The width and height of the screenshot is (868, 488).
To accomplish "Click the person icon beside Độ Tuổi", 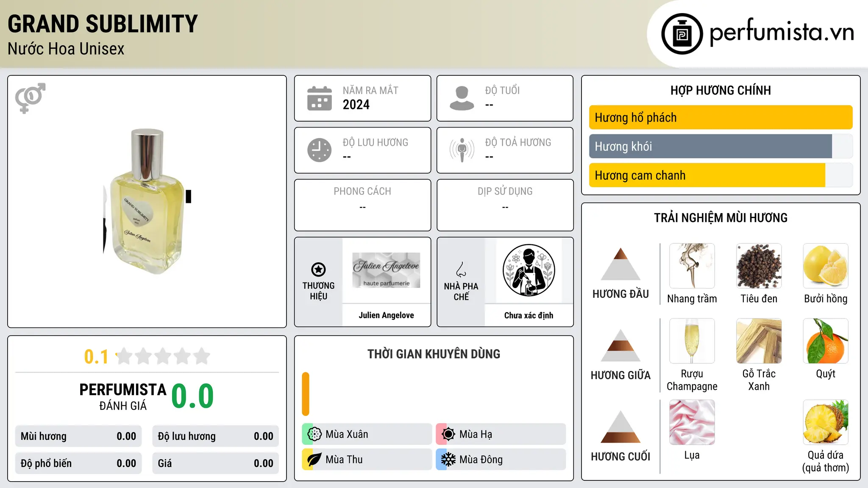I will pyautogui.click(x=462, y=98).
